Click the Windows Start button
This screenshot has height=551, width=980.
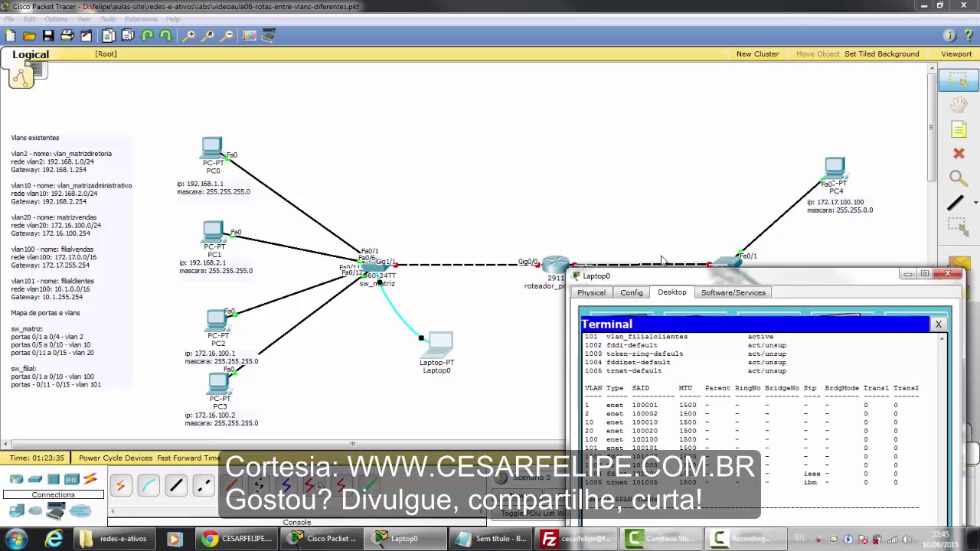click(15, 539)
